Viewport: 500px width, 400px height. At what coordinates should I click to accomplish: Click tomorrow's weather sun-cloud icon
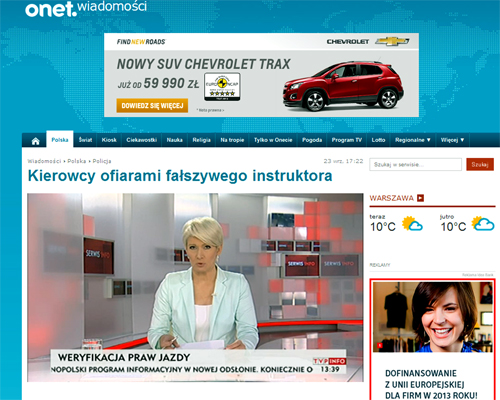[483, 224]
